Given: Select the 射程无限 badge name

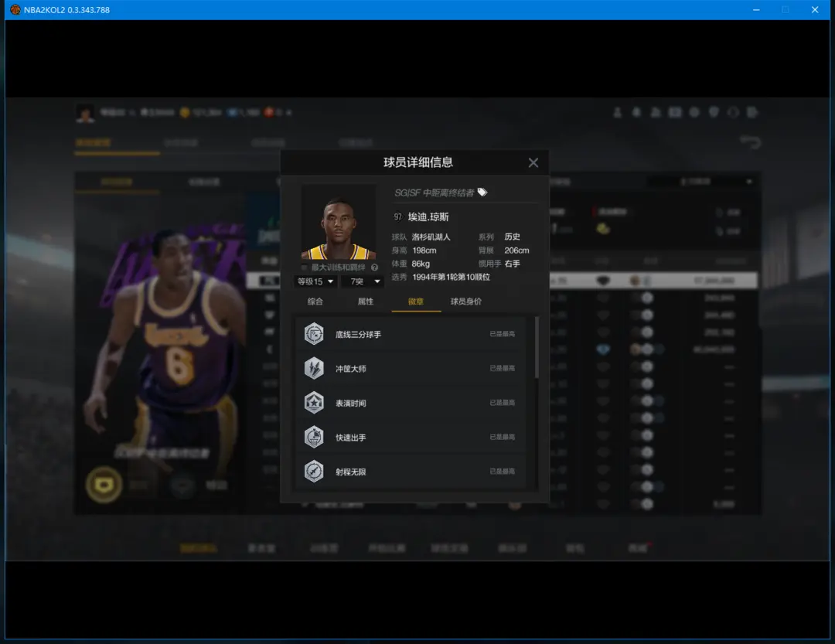Looking at the screenshot, I should pyautogui.click(x=350, y=472).
